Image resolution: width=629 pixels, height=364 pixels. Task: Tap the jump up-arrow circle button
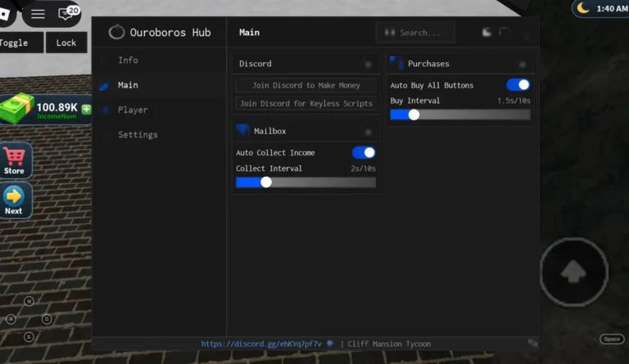(x=573, y=272)
